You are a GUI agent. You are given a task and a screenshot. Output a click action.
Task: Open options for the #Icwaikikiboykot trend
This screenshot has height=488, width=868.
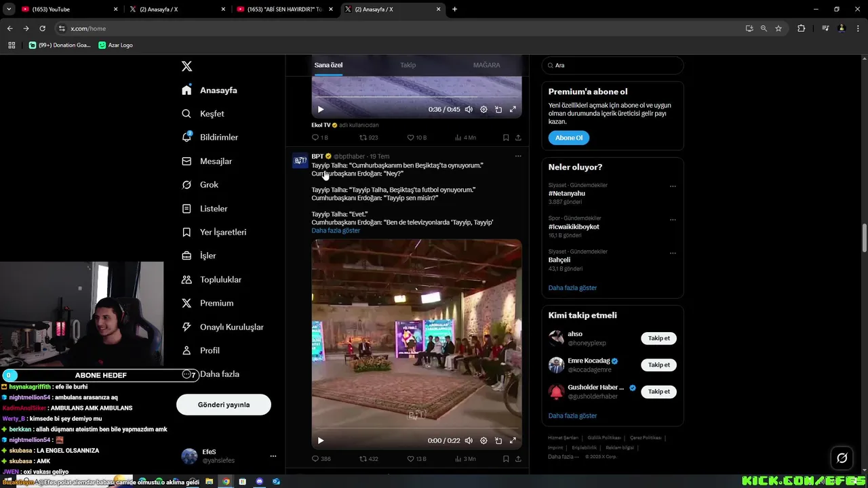673,220
